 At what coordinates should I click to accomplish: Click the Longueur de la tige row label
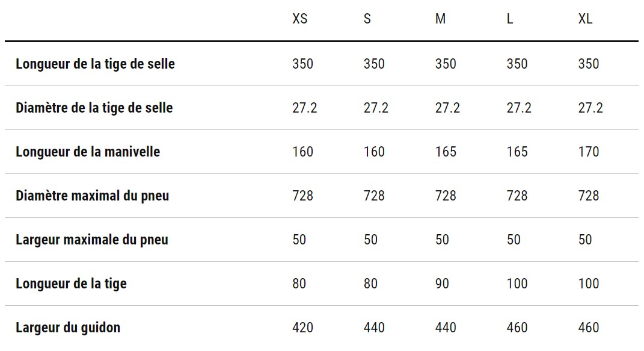[71, 284]
